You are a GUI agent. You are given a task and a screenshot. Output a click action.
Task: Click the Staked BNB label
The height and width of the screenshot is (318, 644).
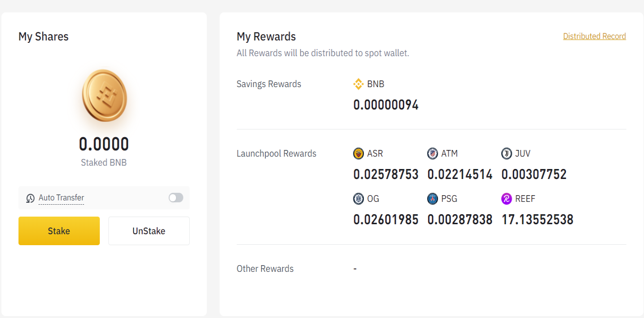104,162
